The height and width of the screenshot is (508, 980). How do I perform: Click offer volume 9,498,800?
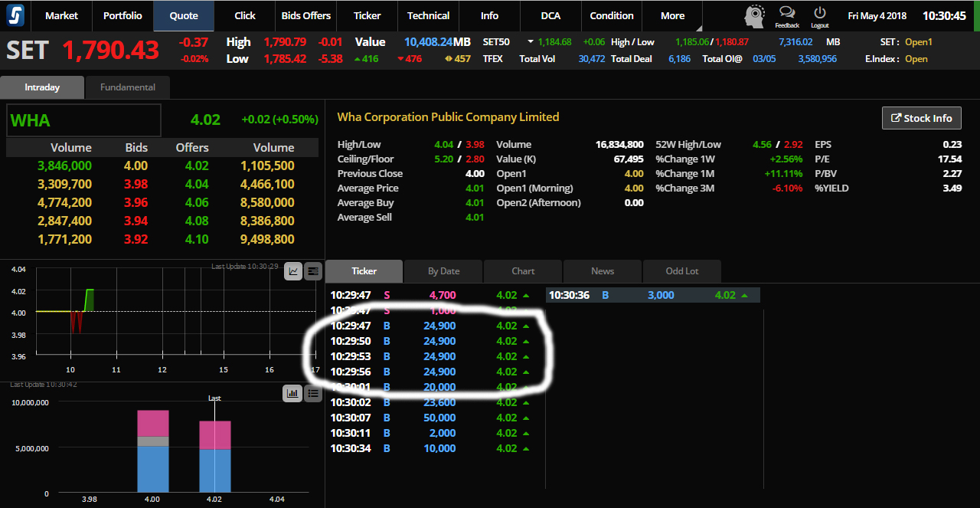[267, 239]
